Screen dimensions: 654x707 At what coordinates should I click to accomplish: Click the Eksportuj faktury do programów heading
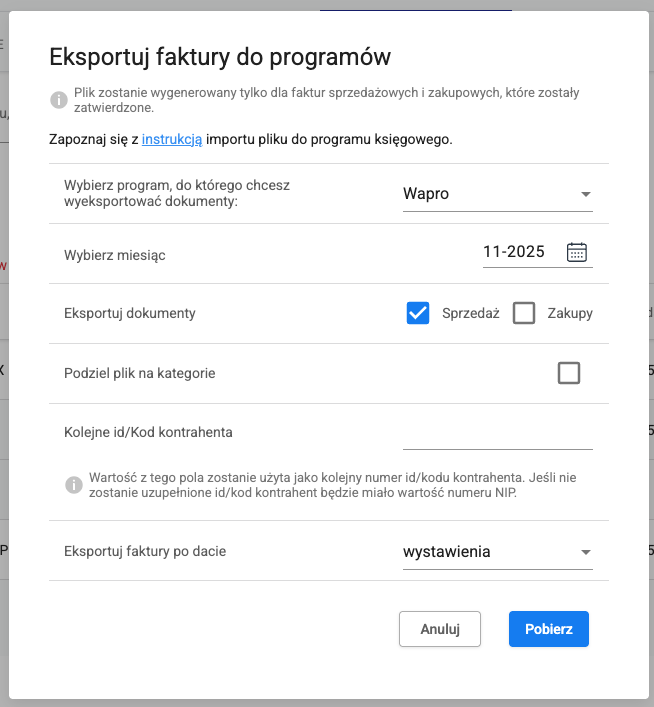point(219,56)
